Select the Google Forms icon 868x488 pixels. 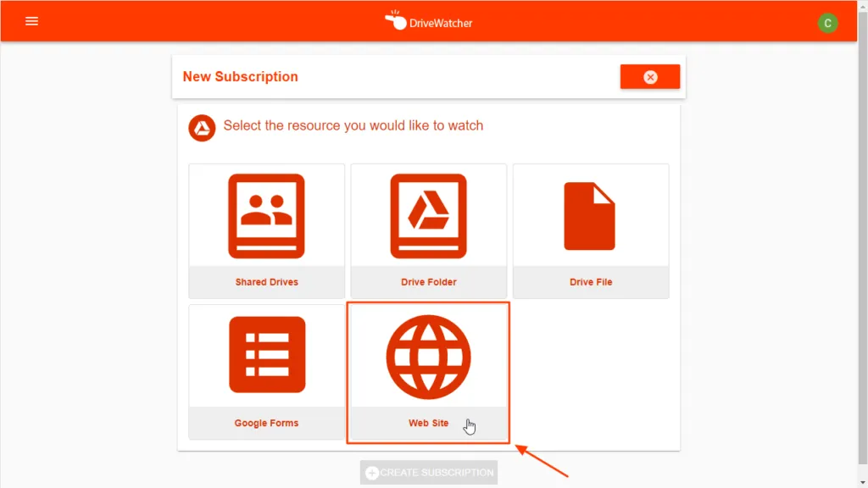(267, 355)
